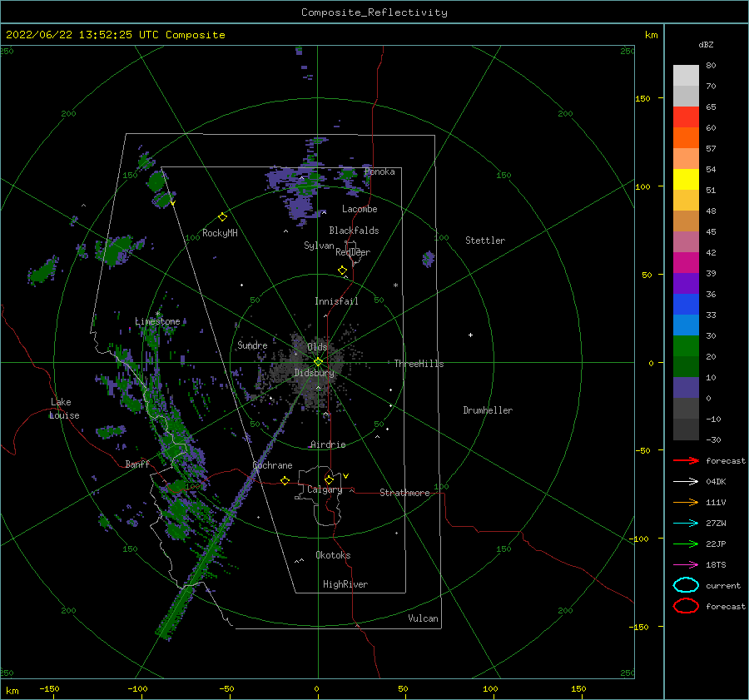The width and height of the screenshot is (749, 700).
Task: Click the -100 label on the bottom axis
Action: coord(137,688)
